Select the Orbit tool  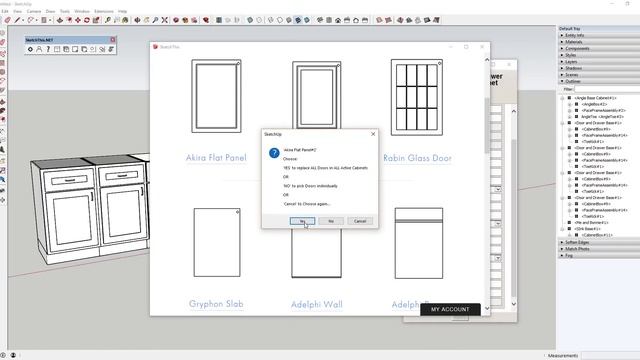coord(138,20)
